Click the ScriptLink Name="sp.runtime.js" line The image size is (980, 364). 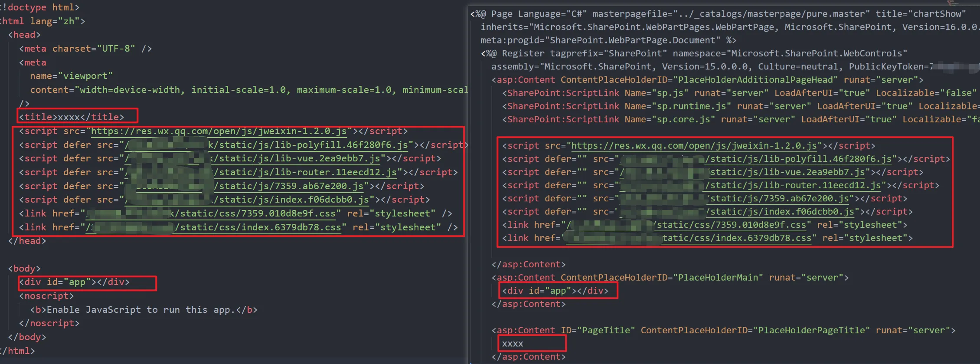pos(741,106)
